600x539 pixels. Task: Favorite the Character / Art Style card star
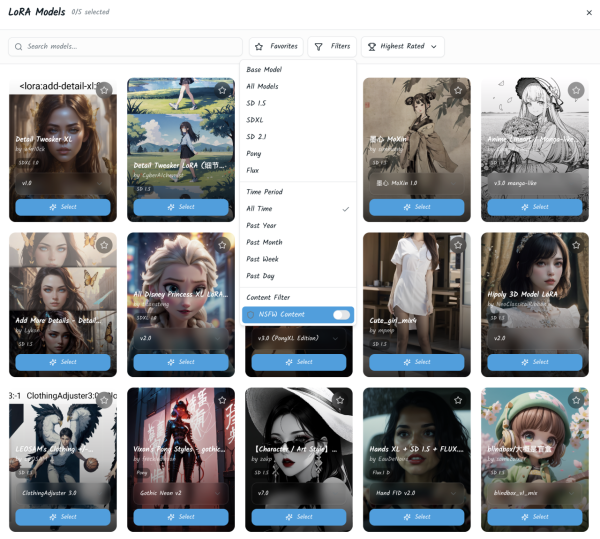[x=340, y=400]
